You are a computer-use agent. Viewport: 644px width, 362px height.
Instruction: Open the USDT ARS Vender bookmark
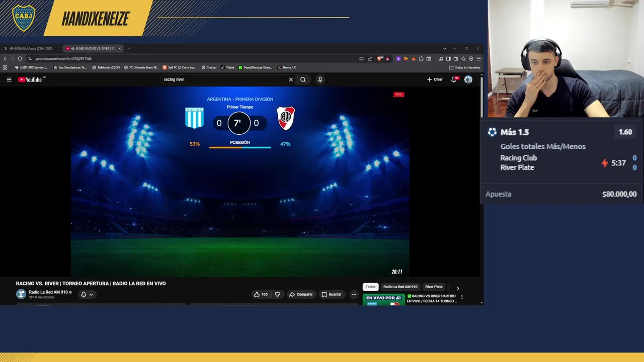pyautogui.click(x=31, y=67)
